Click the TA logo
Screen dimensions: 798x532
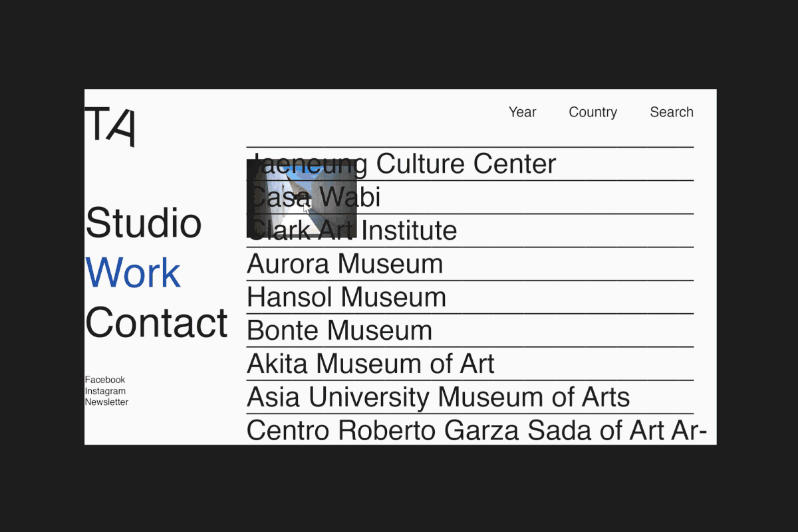click(110, 126)
